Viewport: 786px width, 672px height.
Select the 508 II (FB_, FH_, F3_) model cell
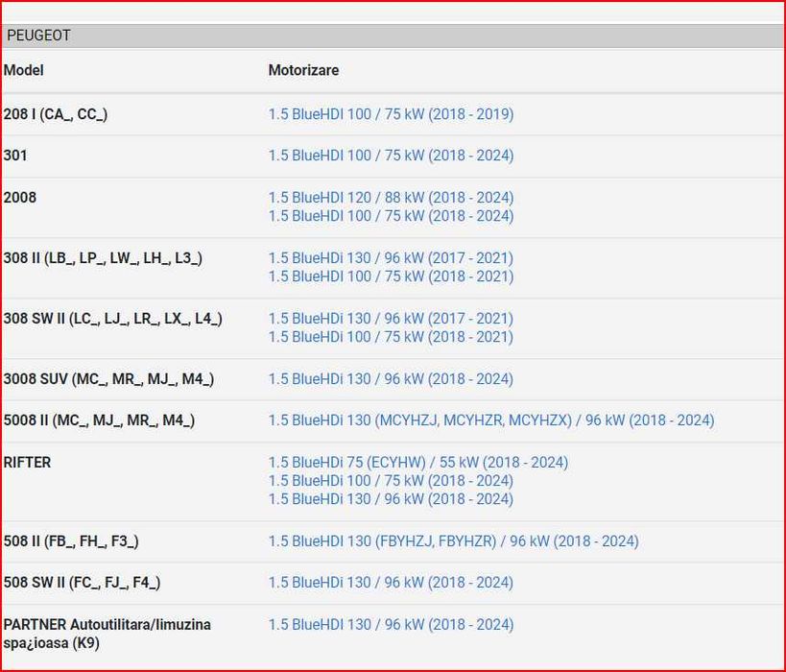click(71, 541)
